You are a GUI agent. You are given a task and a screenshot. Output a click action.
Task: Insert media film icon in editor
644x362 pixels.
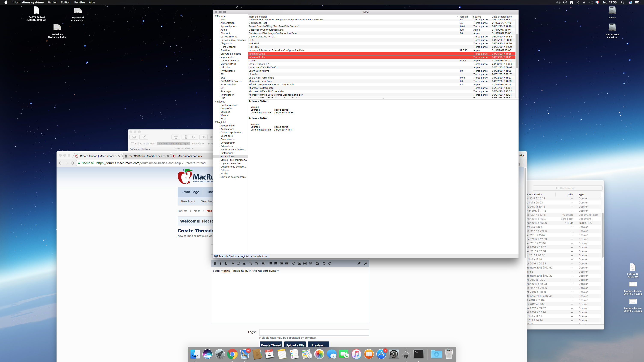[305, 263]
